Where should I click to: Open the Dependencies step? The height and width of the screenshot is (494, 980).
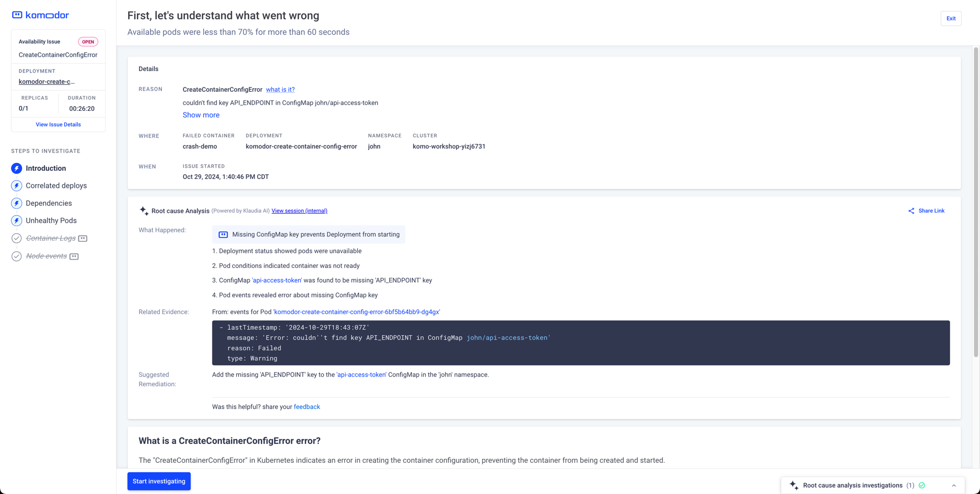point(49,203)
